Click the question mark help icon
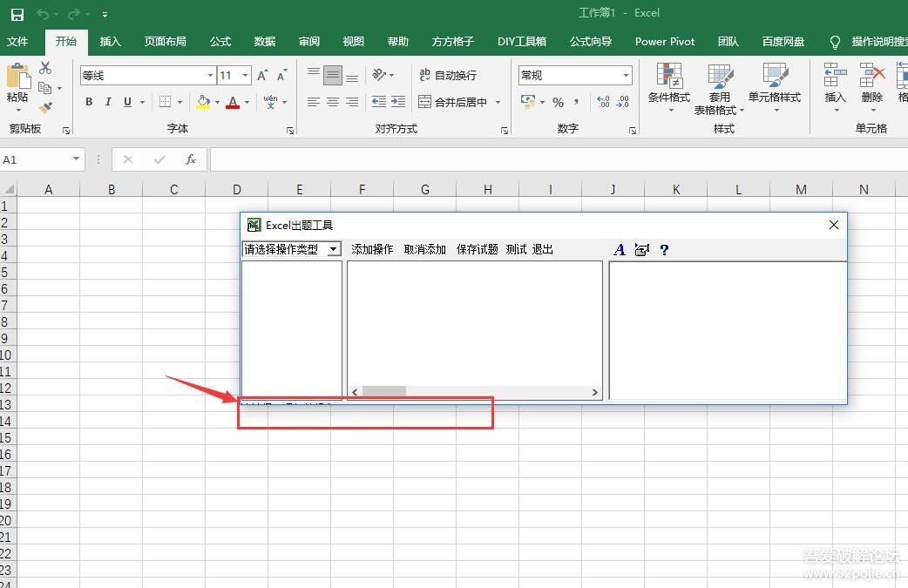Image resolution: width=908 pixels, height=588 pixels. [x=664, y=249]
